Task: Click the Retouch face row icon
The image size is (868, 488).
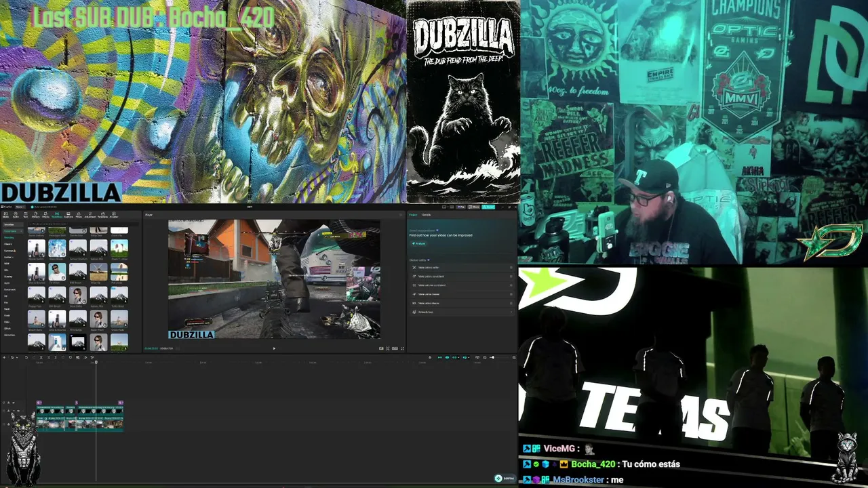Action: 414,312
